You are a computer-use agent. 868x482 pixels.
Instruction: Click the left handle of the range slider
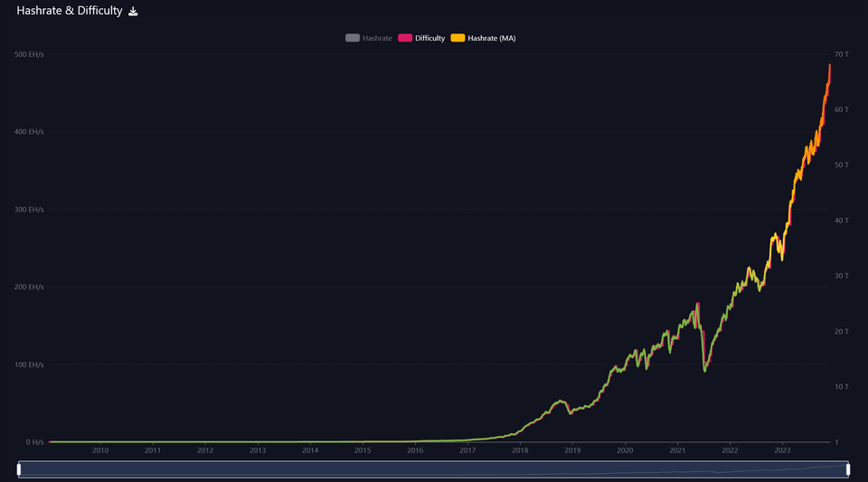click(x=19, y=468)
